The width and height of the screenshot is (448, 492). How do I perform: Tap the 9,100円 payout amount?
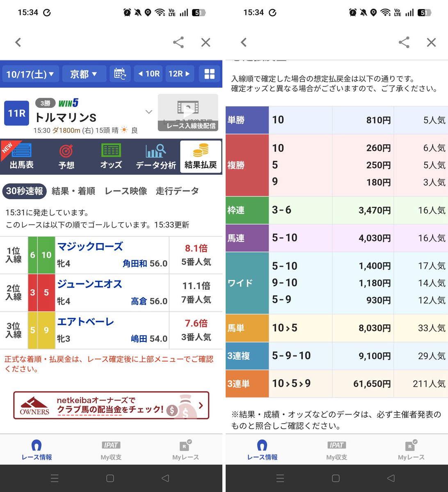[375, 356]
